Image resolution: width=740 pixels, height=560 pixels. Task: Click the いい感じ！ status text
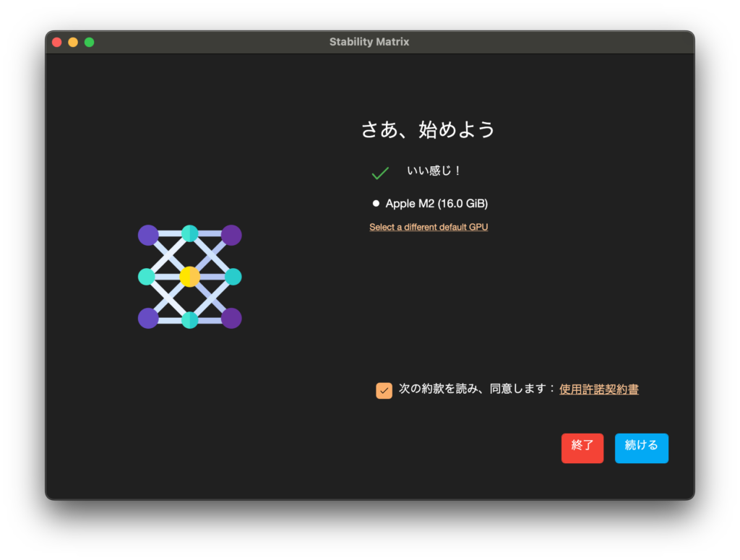(434, 171)
